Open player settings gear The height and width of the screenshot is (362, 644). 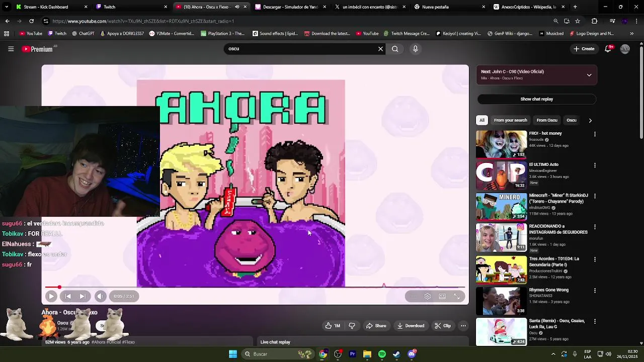427,296
